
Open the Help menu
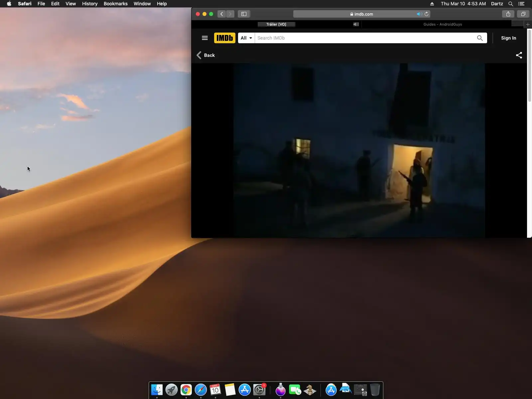(x=162, y=4)
